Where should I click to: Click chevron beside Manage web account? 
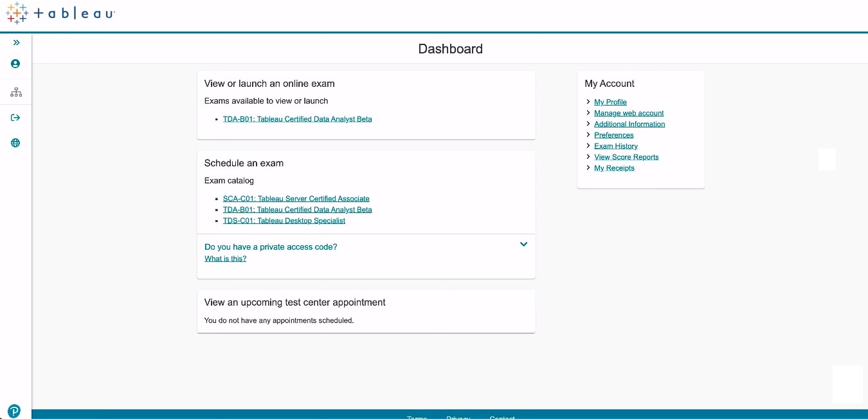588,113
